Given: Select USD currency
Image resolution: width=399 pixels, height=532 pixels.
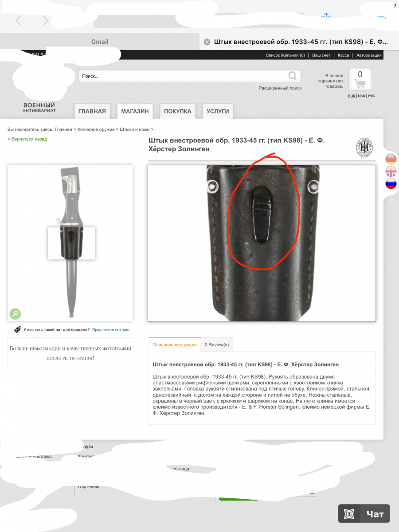Looking at the screenshot, I should pos(361,96).
